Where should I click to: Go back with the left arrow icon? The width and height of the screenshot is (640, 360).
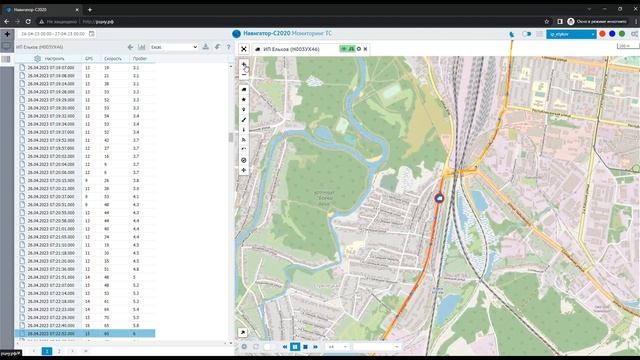pos(130,47)
